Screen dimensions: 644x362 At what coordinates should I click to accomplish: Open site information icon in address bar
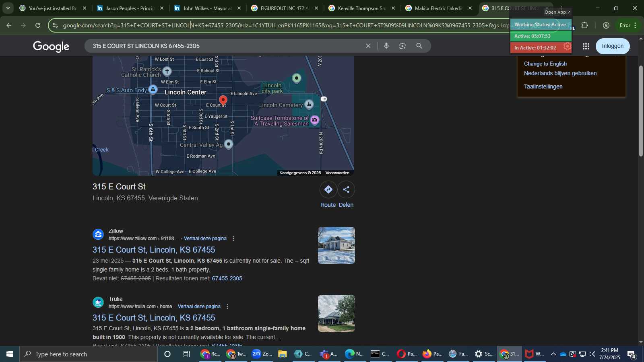click(55, 25)
